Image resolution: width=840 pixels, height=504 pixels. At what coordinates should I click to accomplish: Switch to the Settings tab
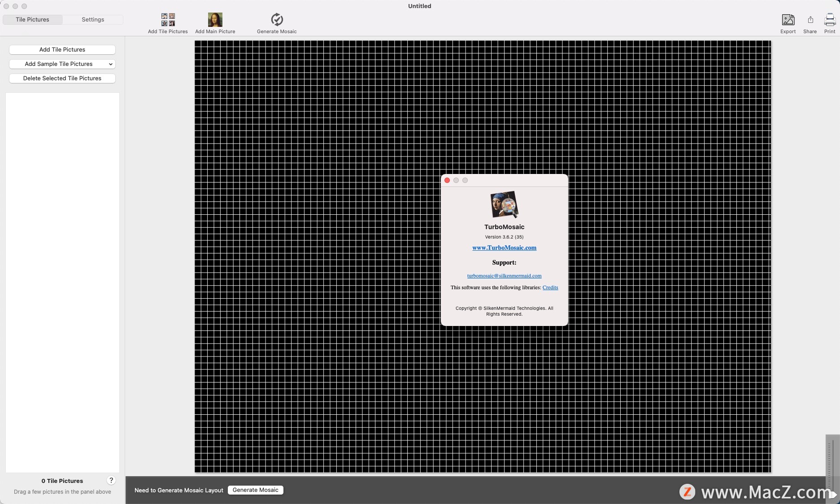click(93, 19)
